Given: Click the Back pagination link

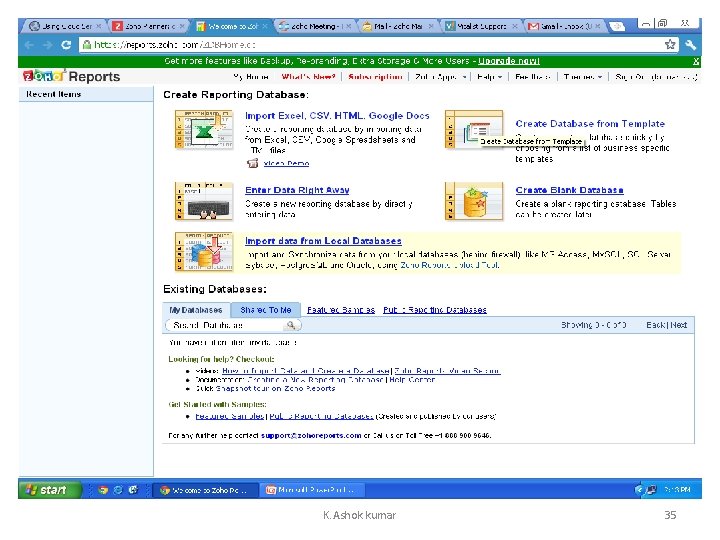Looking at the screenshot, I should tap(655, 325).
